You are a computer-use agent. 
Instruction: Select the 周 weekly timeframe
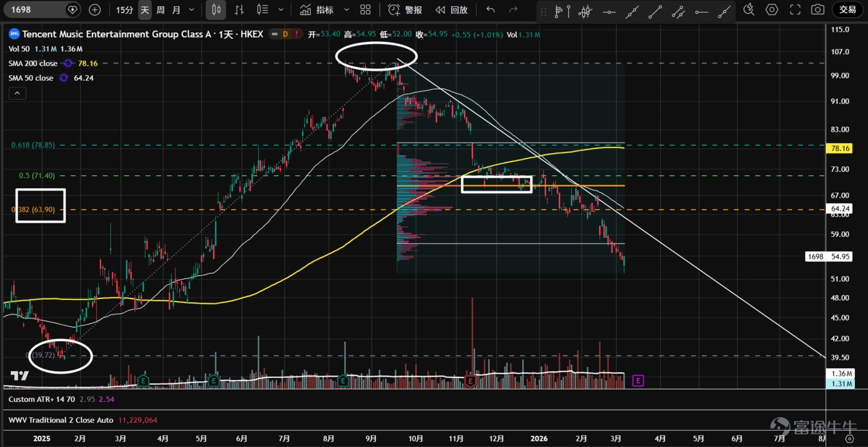[x=161, y=10]
